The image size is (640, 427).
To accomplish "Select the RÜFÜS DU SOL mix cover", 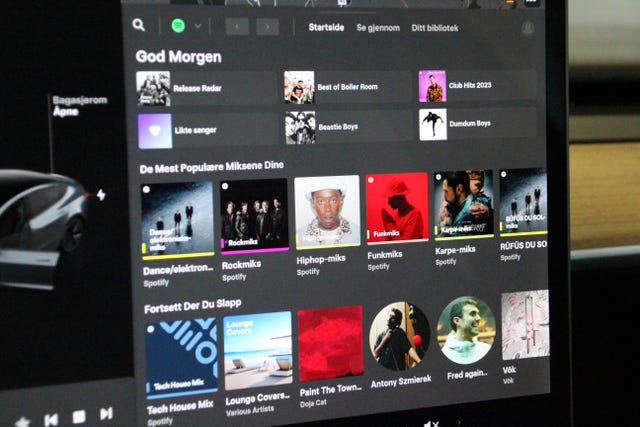I will pyautogui.click(x=523, y=202).
